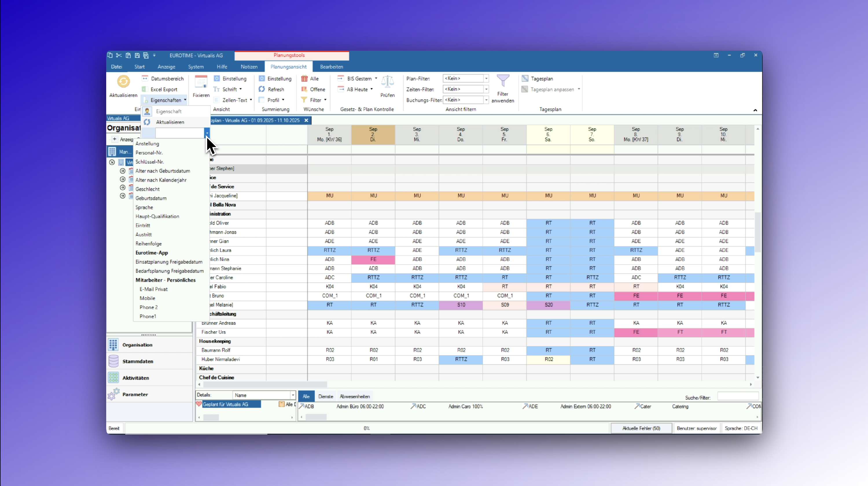Open the Stammdaten database sidebar icon

[113, 361]
